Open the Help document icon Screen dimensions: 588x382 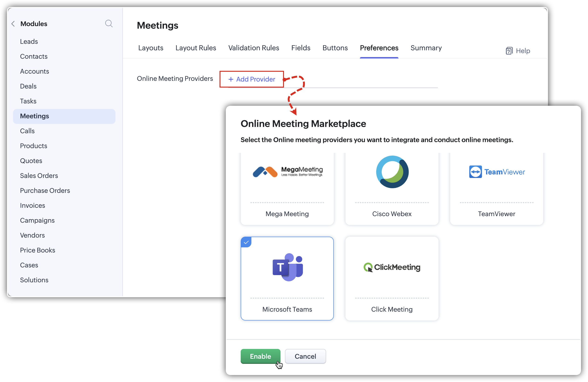coord(509,51)
